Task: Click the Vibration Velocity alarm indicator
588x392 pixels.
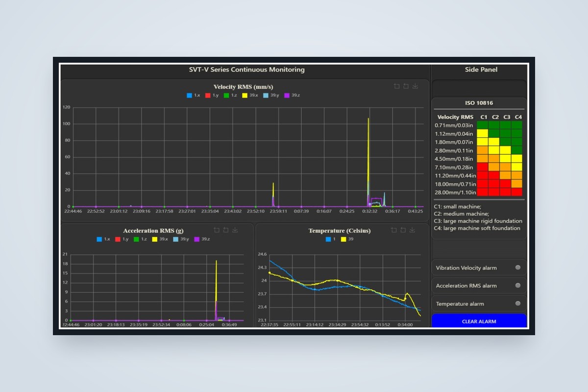Action: coord(518,268)
